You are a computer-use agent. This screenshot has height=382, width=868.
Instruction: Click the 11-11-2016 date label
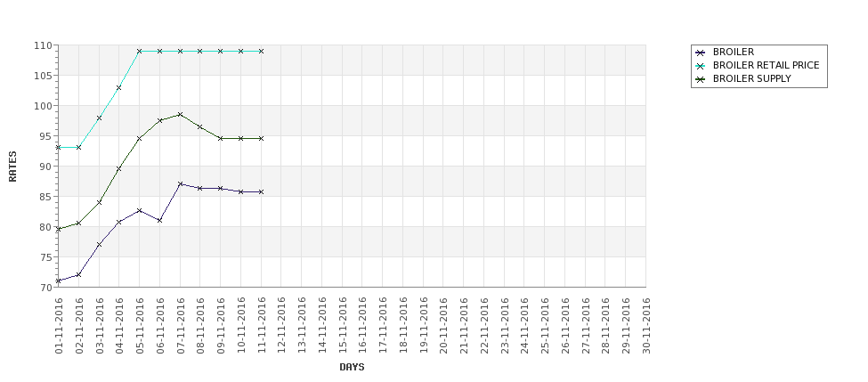click(x=261, y=326)
